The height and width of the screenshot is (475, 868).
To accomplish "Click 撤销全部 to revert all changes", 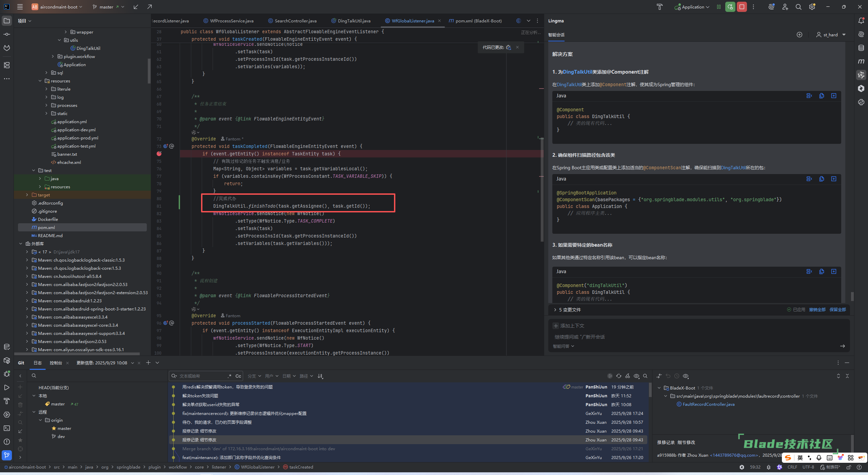I will coord(817,310).
